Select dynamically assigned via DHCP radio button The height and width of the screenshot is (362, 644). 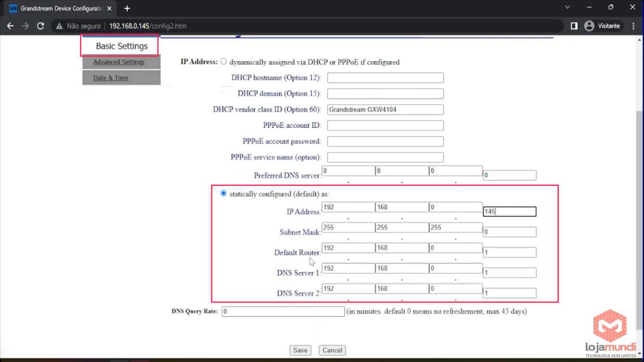(x=223, y=62)
